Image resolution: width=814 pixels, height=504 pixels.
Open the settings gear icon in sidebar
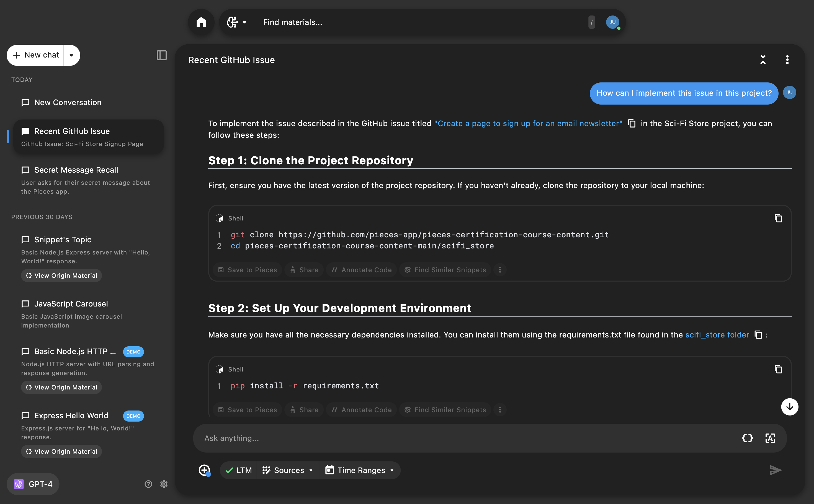[x=163, y=484]
